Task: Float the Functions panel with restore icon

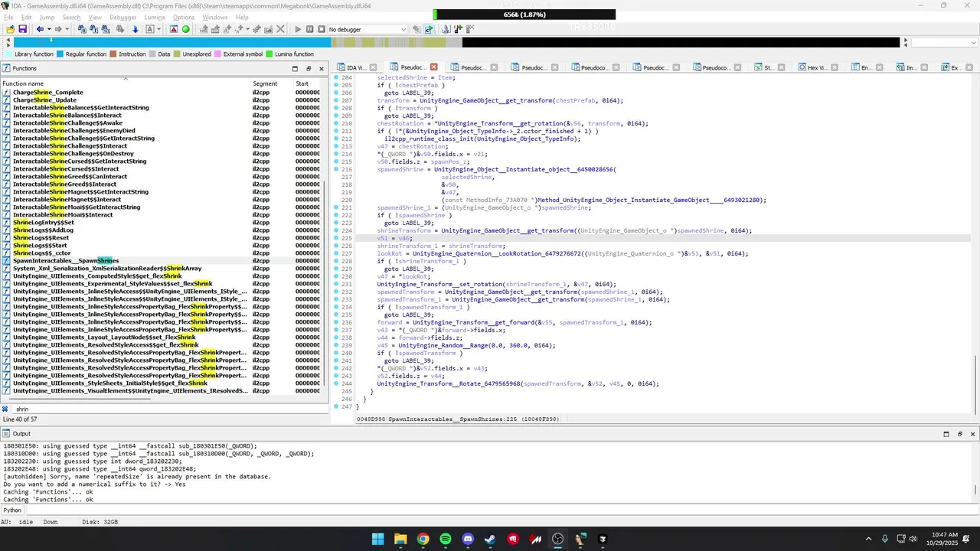Action: click(308, 68)
